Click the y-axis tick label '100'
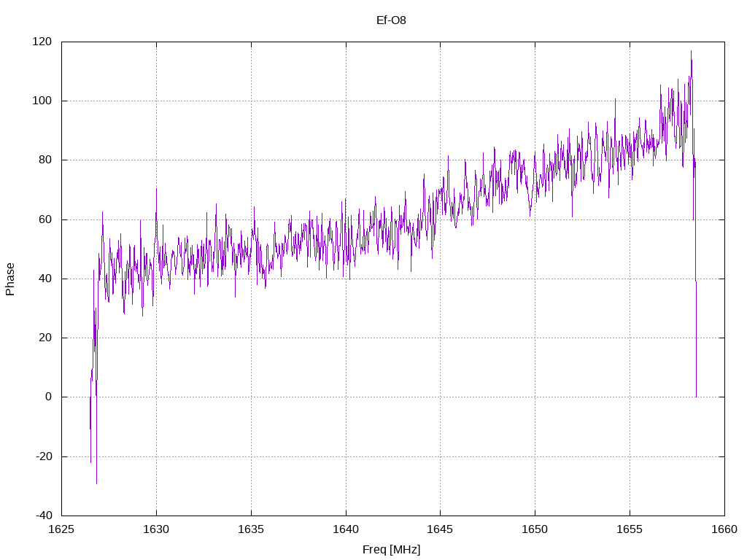The width and height of the screenshot is (747, 560). coord(42,101)
